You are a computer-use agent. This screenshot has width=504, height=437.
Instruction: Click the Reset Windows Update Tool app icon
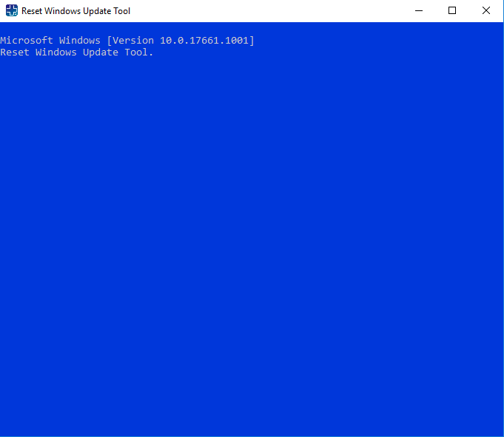(x=12, y=10)
